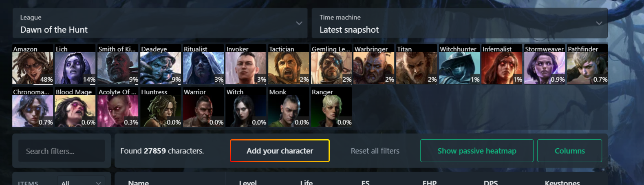Focus the Search filters input field
Viewport: 644px width, 185px height.
click(x=62, y=151)
